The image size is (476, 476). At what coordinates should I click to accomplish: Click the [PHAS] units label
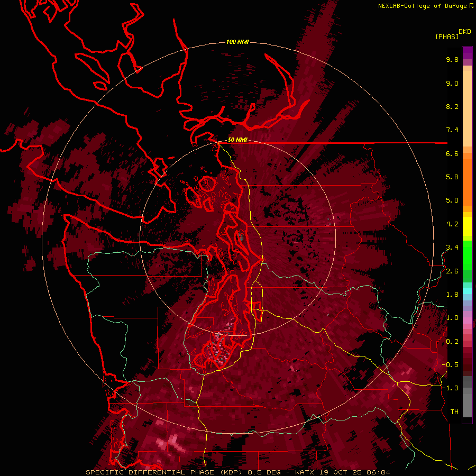point(447,36)
